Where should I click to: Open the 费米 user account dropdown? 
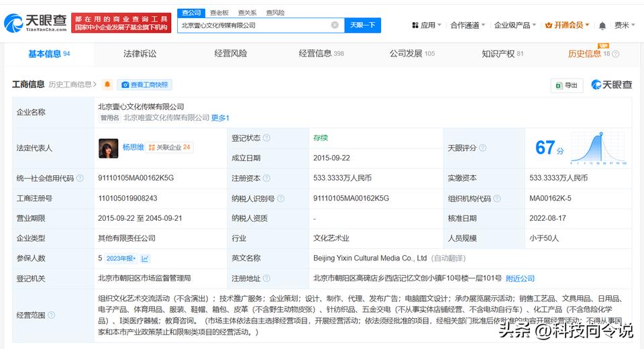point(625,25)
